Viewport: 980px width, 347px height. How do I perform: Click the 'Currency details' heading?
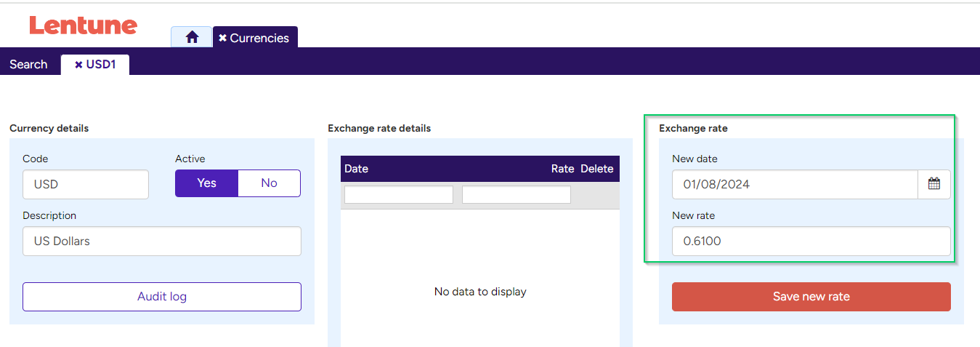(x=49, y=129)
